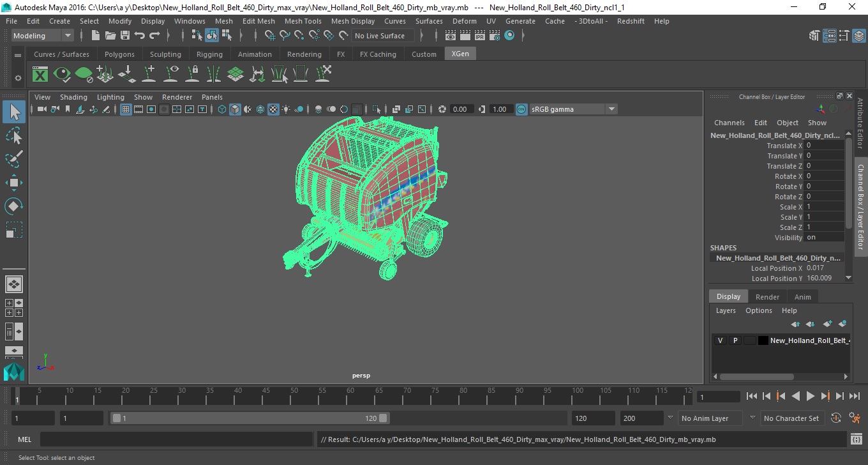Play animation forwards
The image size is (868, 465).
point(811,396)
